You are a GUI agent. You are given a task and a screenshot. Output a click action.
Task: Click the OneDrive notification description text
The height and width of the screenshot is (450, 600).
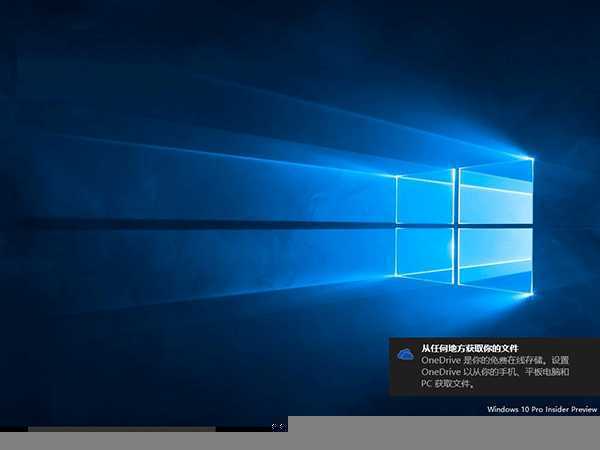point(495,372)
